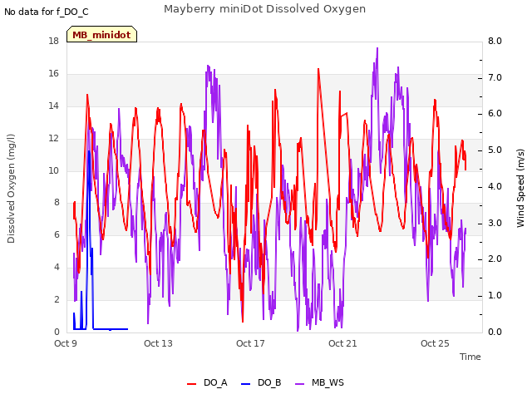Click the DO_A legend entry

click(x=207, y=382)
